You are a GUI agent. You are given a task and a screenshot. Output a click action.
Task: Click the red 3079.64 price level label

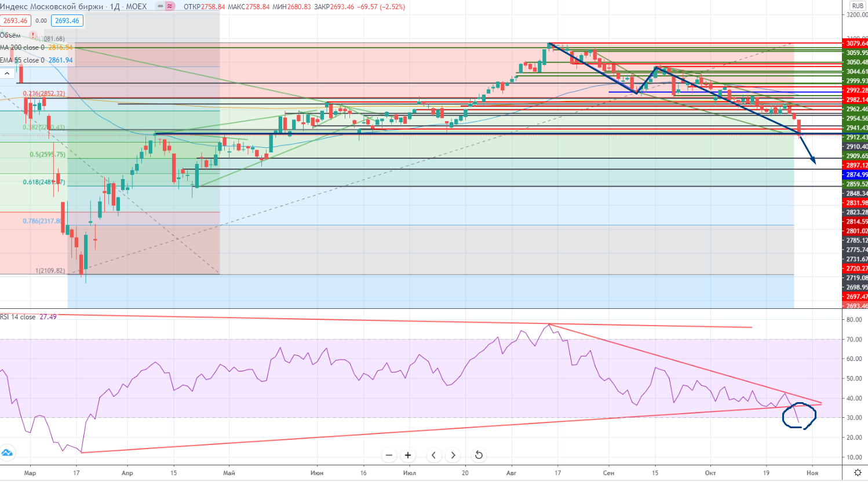pyautogui.click(x=856, y=43)
